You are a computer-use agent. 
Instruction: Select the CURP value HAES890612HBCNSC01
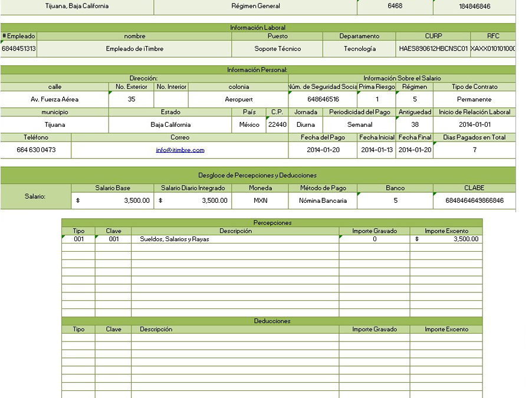tap(433, 49)
